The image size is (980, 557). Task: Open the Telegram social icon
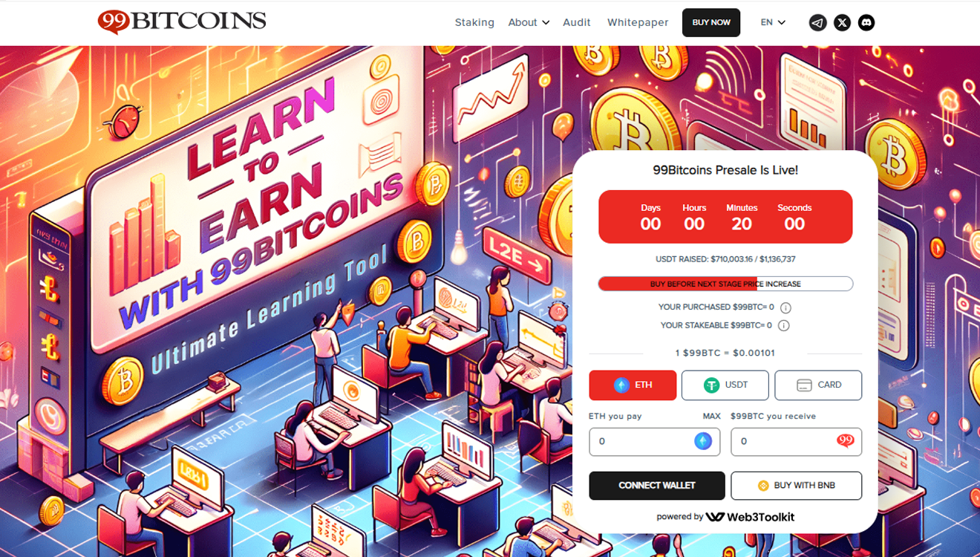[817, 23]
